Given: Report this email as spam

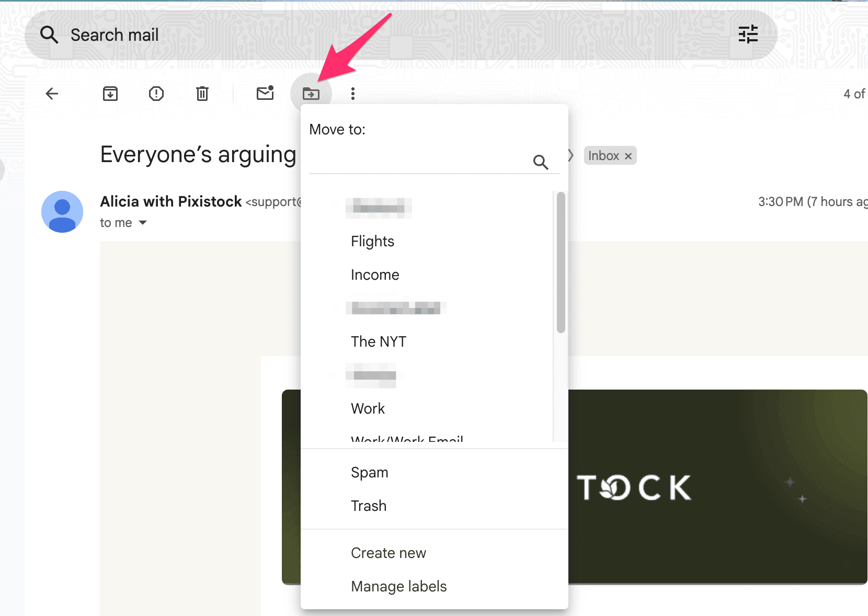Looking at the screenshot, I should [156, 94].
